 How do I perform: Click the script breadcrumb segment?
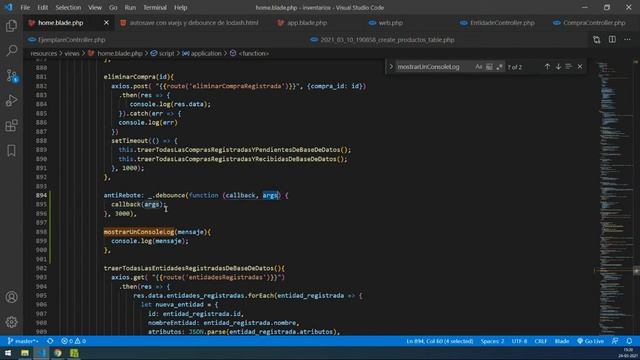pos(162,53)
